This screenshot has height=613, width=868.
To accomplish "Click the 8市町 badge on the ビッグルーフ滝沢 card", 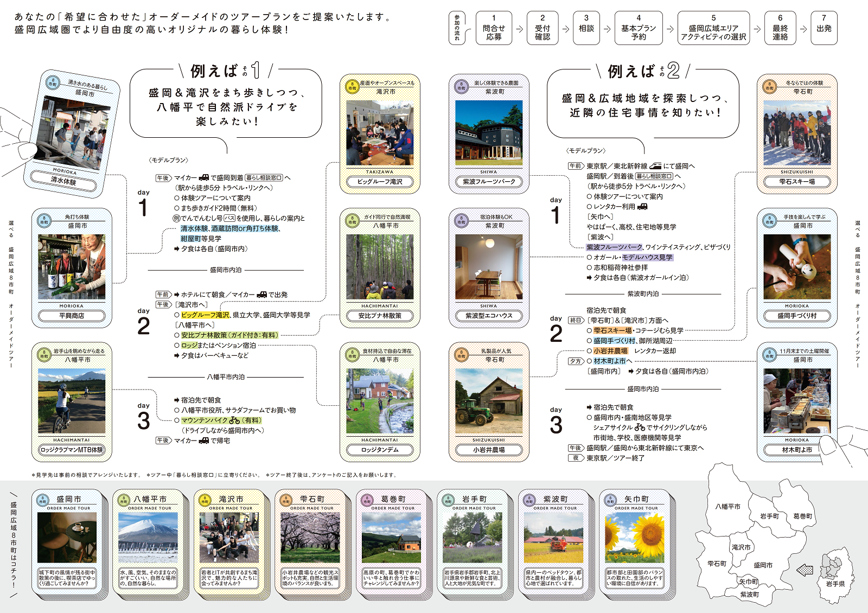I will (x=352, y=86).
